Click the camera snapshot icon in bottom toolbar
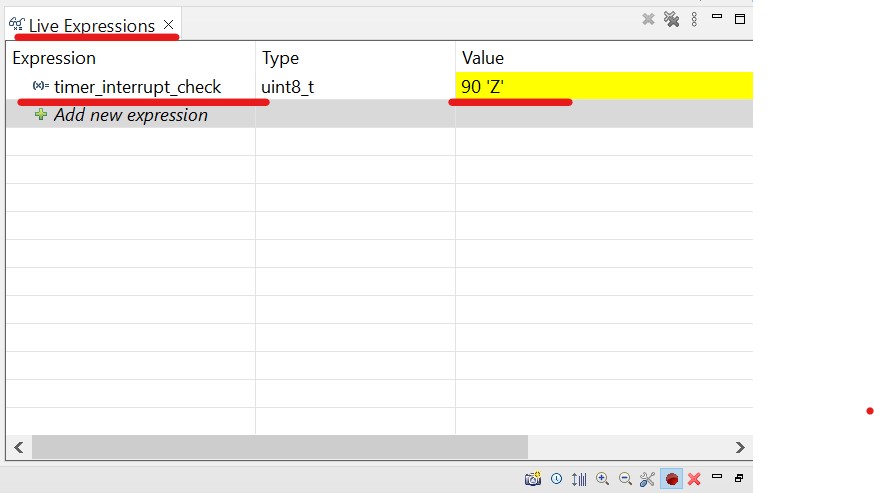This screenshot has height=493, width=874. (x=532, y=478)
